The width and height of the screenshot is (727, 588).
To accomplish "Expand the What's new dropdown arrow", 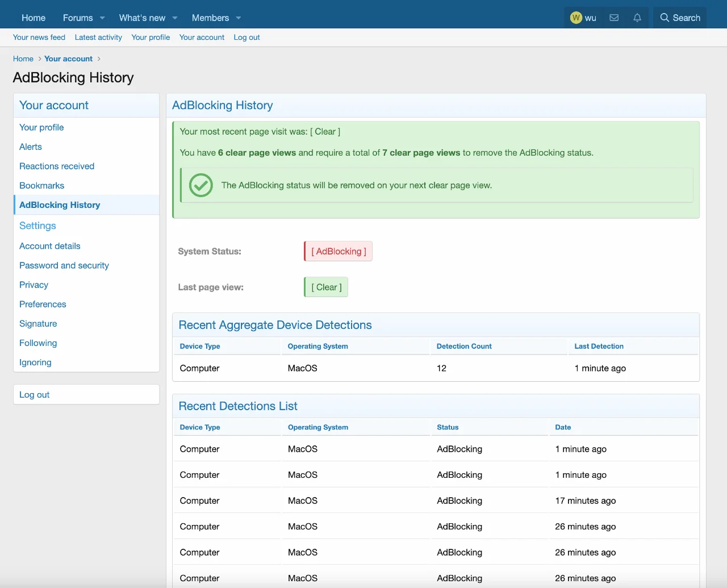I will click(175, 18).
